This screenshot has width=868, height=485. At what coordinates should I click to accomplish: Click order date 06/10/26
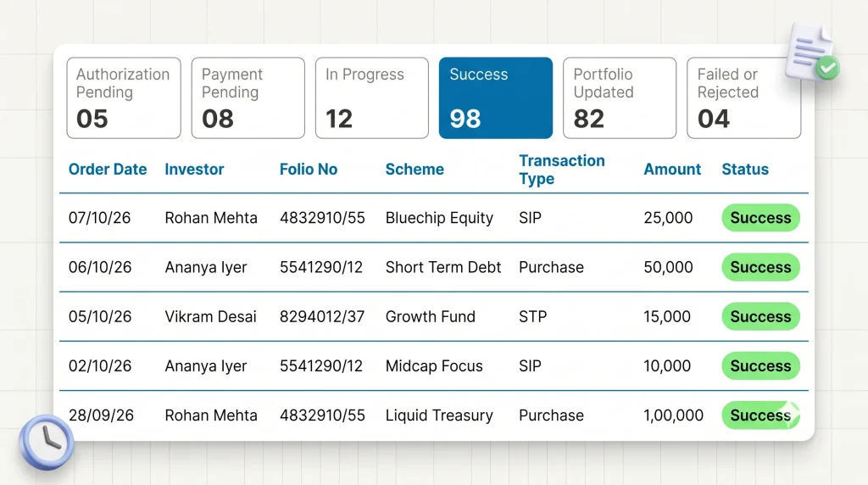[100, 267]
